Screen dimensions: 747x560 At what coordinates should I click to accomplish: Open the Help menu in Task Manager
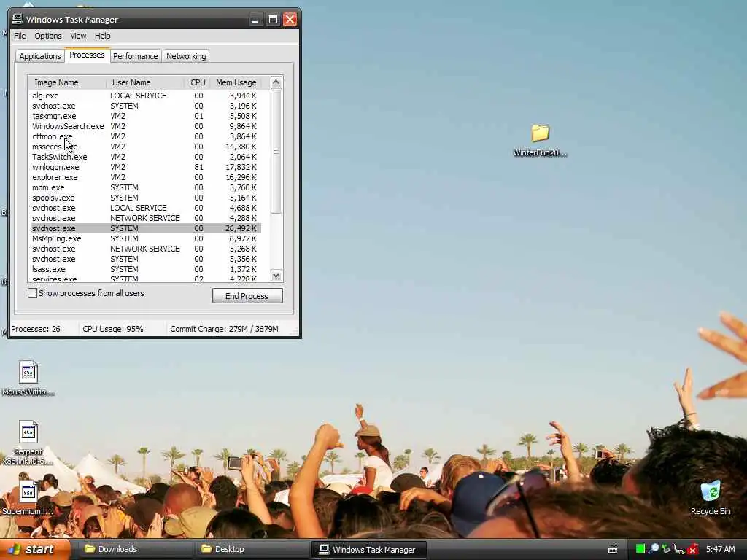102,36
